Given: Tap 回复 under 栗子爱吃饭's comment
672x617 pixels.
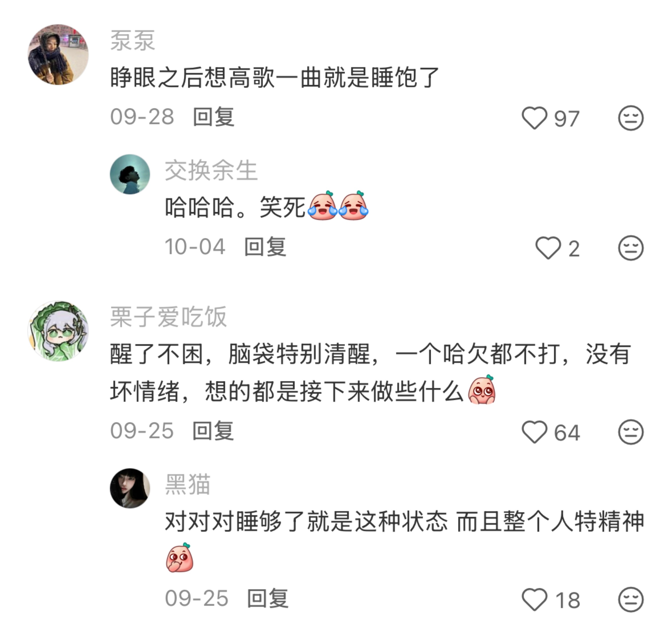Looking at the screenshot, I should pyautogui.click(x=213, y=431).
